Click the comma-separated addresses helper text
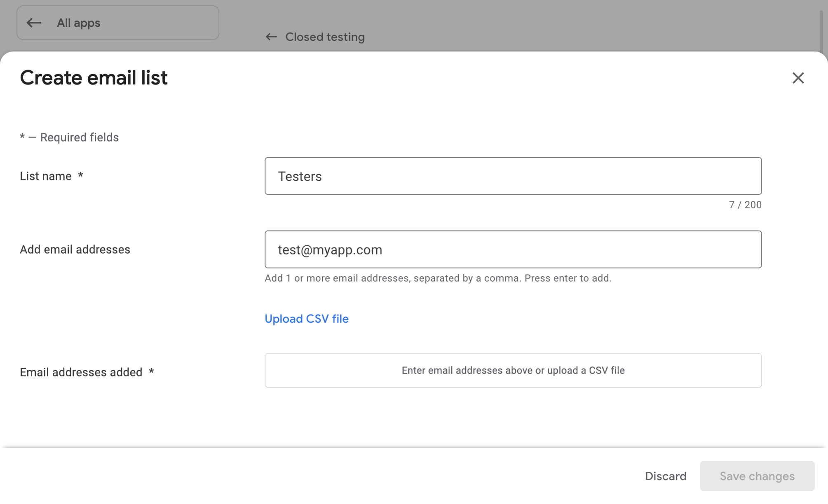Screen dimensions: 828x504 tap(438, 278)
